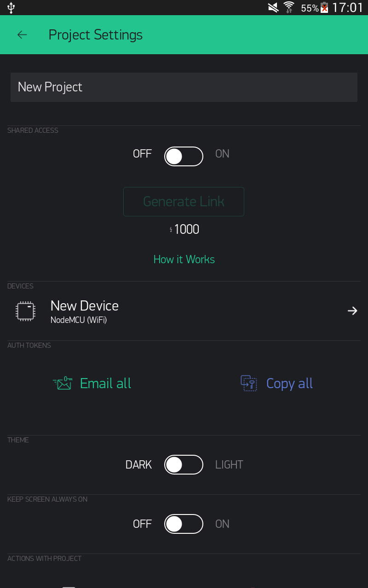Click the Email all envelope icon
This screenshot has height=588, width=368.
(x=62, y=383)
